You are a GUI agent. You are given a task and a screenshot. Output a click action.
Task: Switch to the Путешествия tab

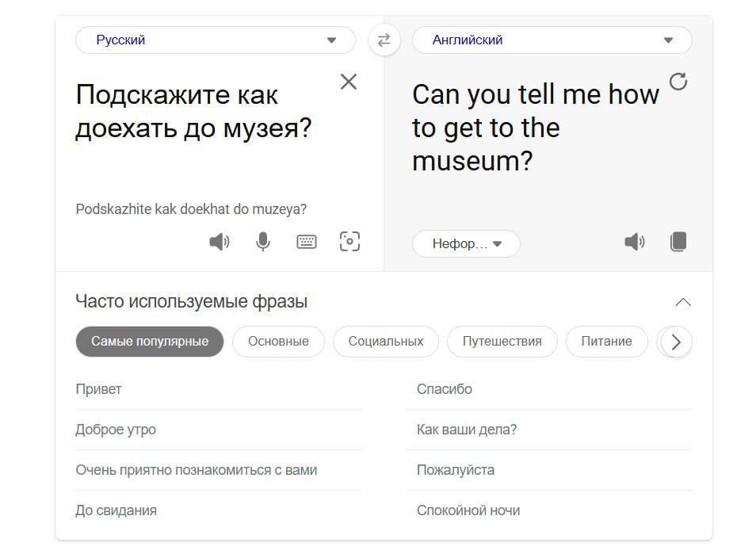click(502, 342)
